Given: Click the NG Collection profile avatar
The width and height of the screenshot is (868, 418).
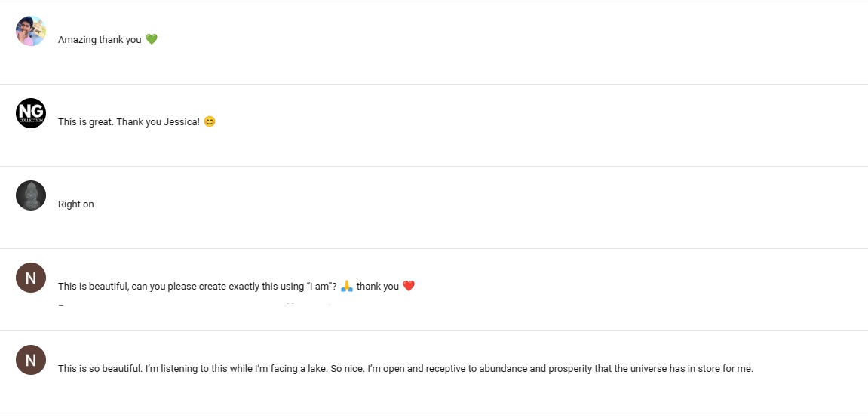Looking at the screenshot, I should [30, 113].
